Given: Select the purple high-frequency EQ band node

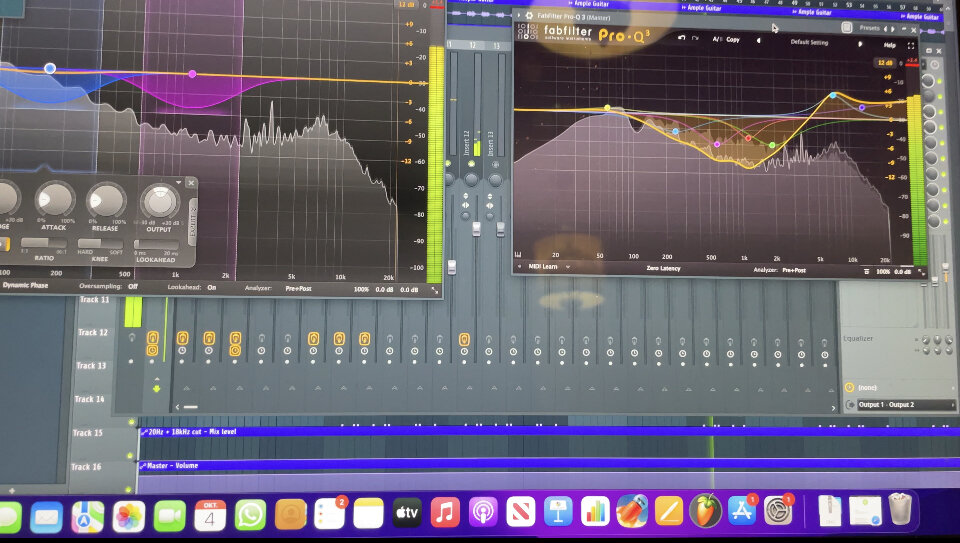Looking at the screenshot, I should pos(862,108).
